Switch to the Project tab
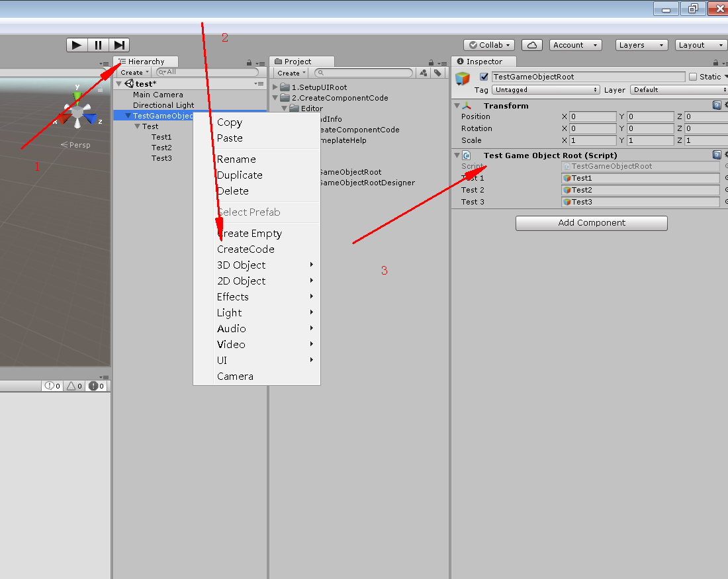728x579 pixels. click(301, 62)
